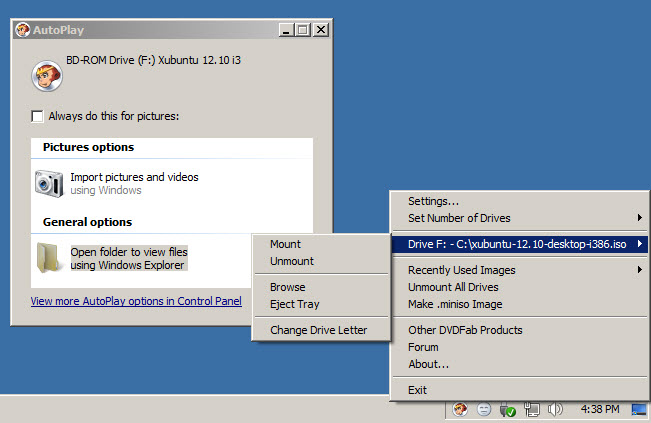Close the AutoPlay window

click(x=321, y=30)
